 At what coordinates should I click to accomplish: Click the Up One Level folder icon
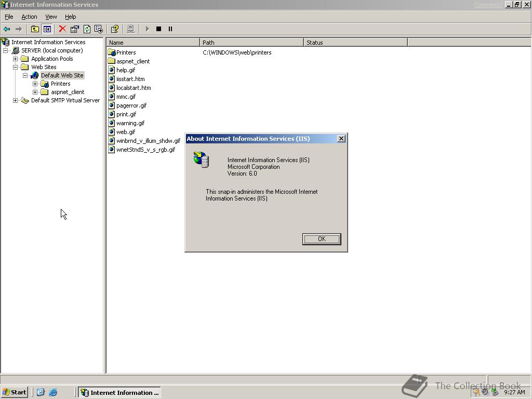coord(35,29)
